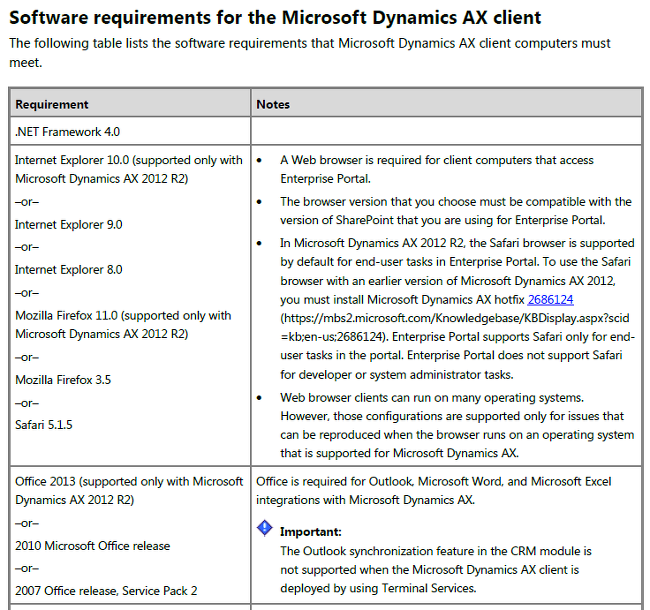Click the blue Important diamond icon
Screen dimensions: 650x610
[264, 528]
